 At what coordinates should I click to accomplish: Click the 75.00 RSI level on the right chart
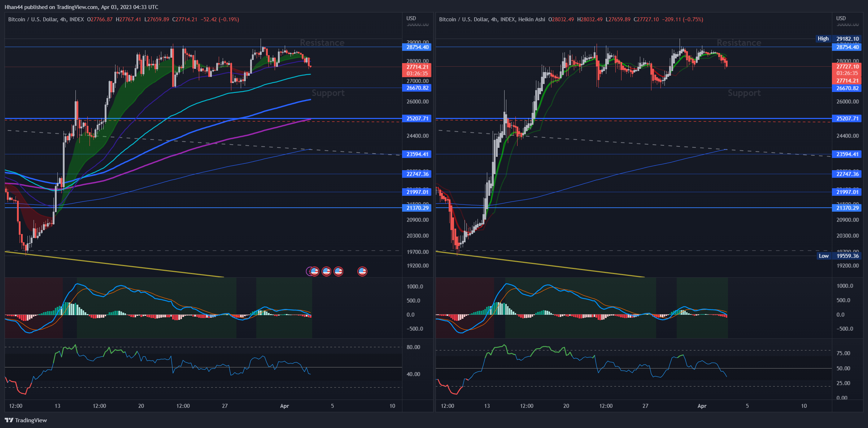843,353
